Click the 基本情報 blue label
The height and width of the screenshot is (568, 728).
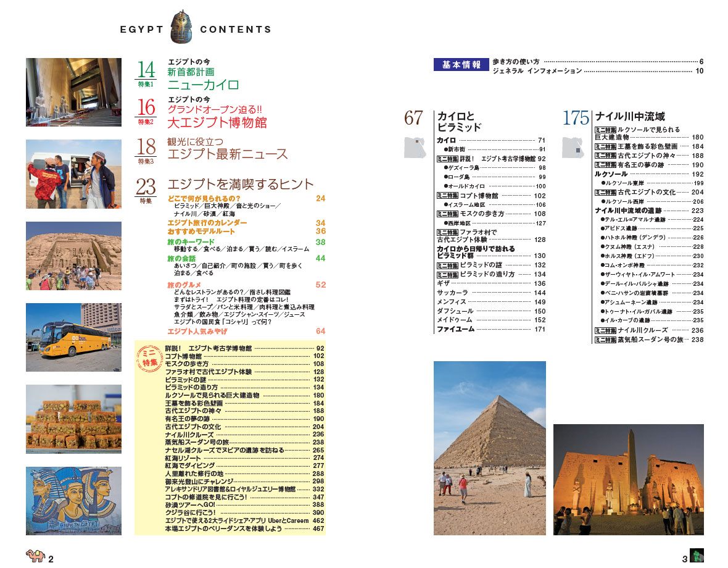[x=461, y=65]
